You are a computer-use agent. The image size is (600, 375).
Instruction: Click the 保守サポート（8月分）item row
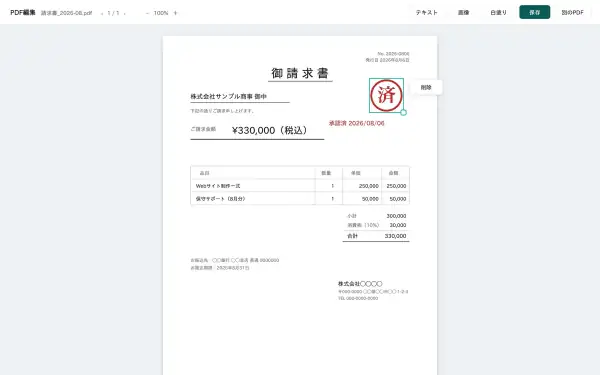click(300, 199)
